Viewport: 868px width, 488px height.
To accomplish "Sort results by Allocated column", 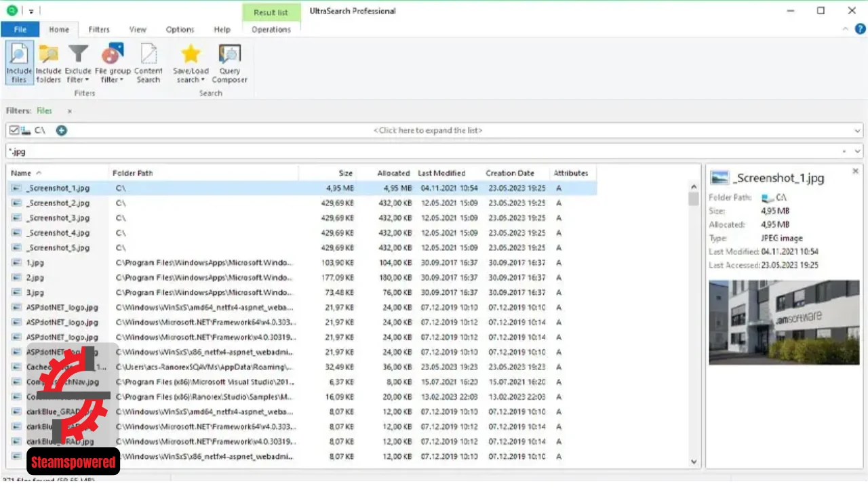I will click(x=385, y=173).
